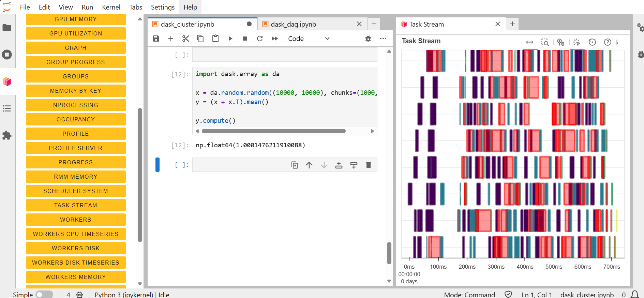This screenshot has height=298, width=644.
Task: Add a new launcher tab beside notebooks
Action: [374, 24]
